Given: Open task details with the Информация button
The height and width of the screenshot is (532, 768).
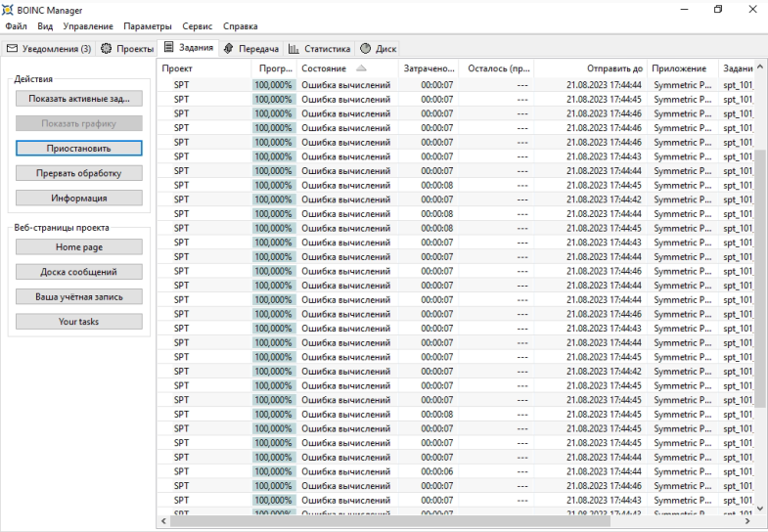Looking at the screenshot, I should pyautogui.click(x=79, y=199).
